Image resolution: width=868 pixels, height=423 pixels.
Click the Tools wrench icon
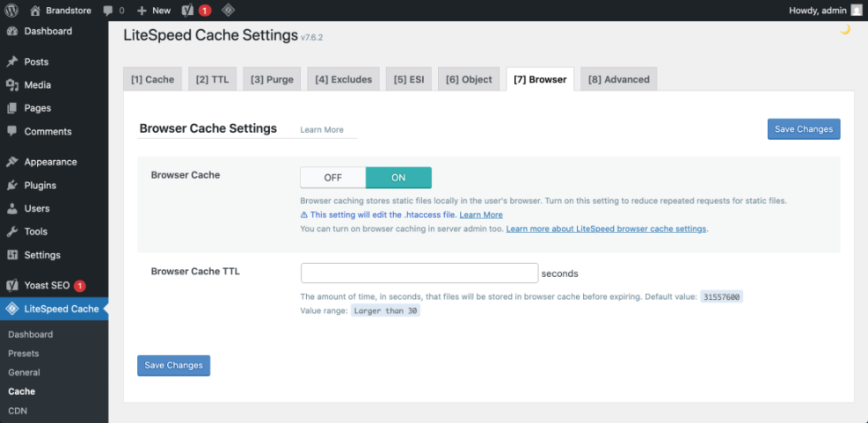[x=12, y=232]
